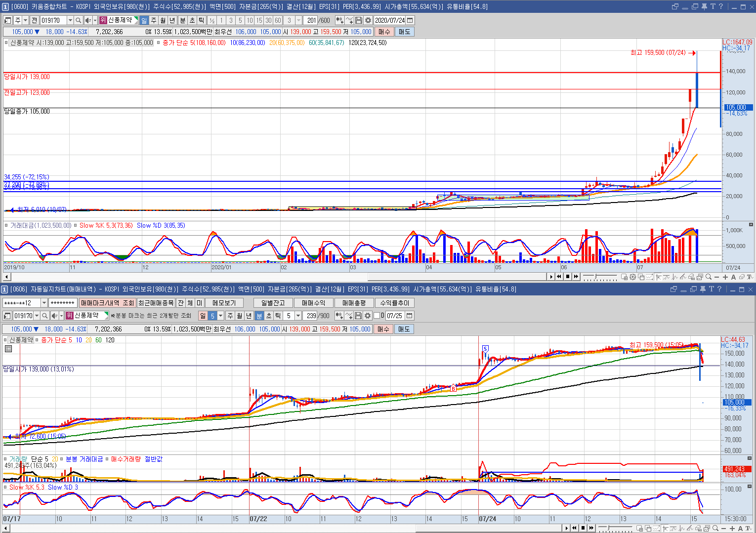
Task: Select 초 (second) period in lower chart toolbar
Action: coord(269,316)
